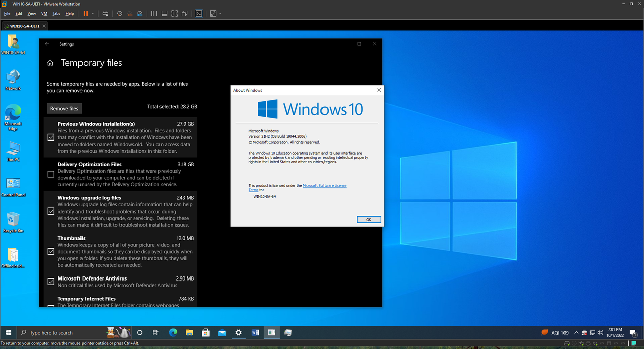Open Cortana from the taskbar circle
The width and height of the screenshot is (644, 349).
tap(140, 333)
